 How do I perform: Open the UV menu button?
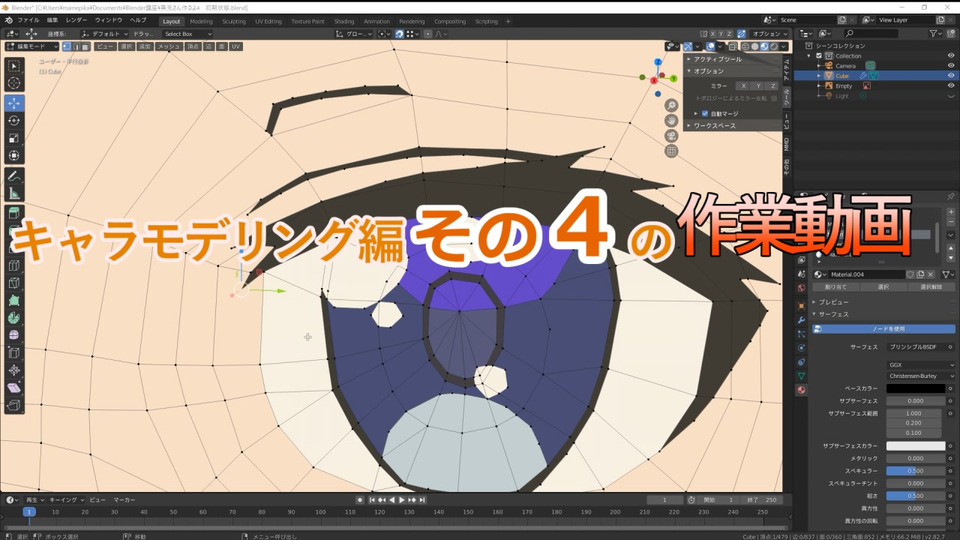(x=236, y=47)
